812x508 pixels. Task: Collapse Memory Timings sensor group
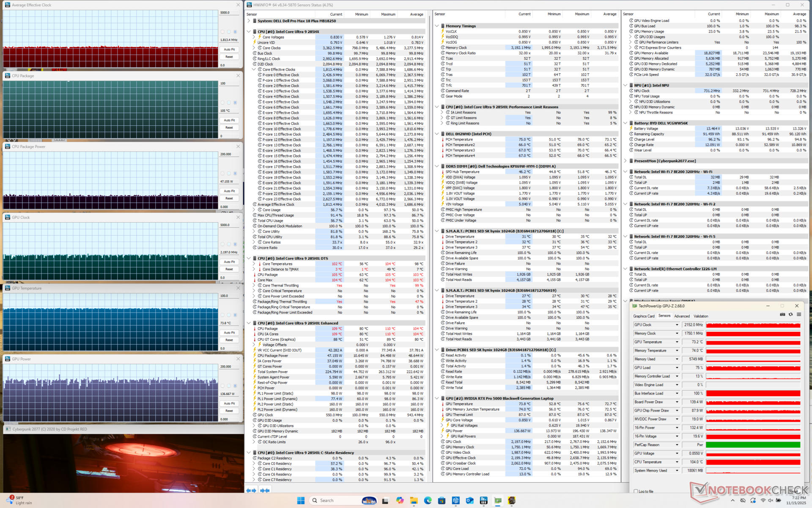tap(437, 26)
